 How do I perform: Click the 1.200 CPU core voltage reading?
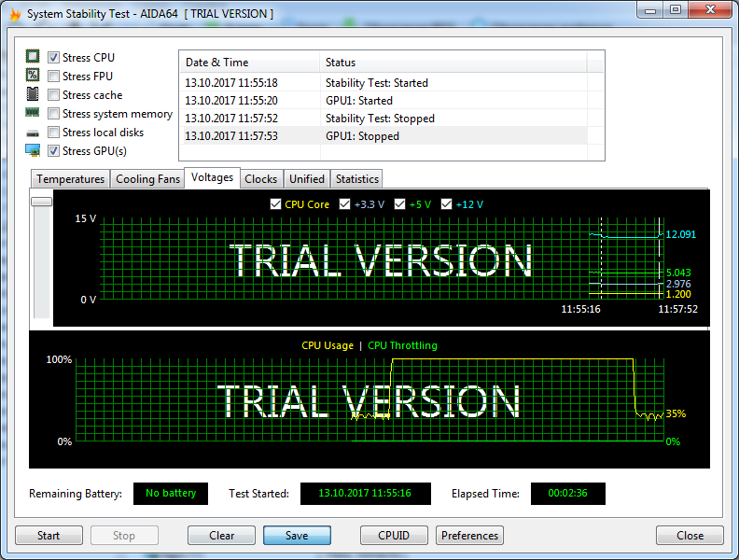pos(678,294)
